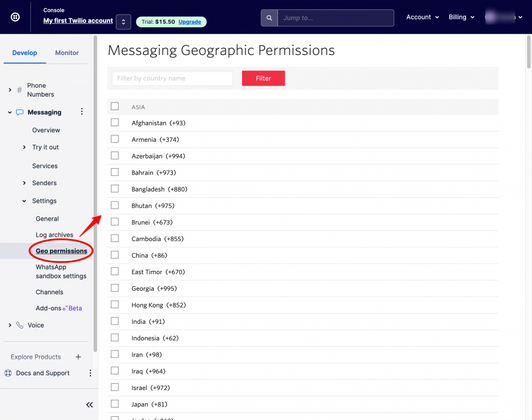This screenshot has height=420, width=532.
Task: Open WhatsApp sandbox settings
Action: pos(61,272)
